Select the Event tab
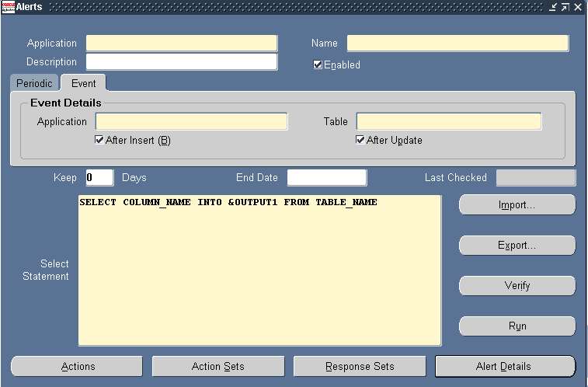Image resolution: width=588 pixels, height=387 pixels. [x=83, y=83]
